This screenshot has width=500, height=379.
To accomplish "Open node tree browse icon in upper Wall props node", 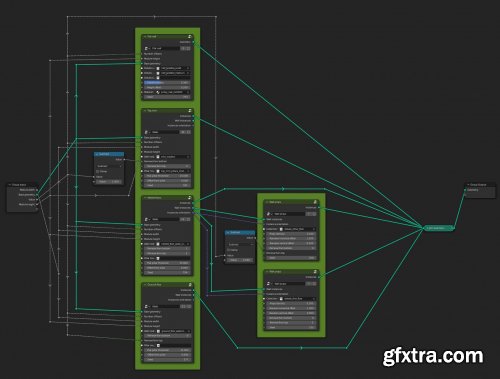I will [269, 214].
